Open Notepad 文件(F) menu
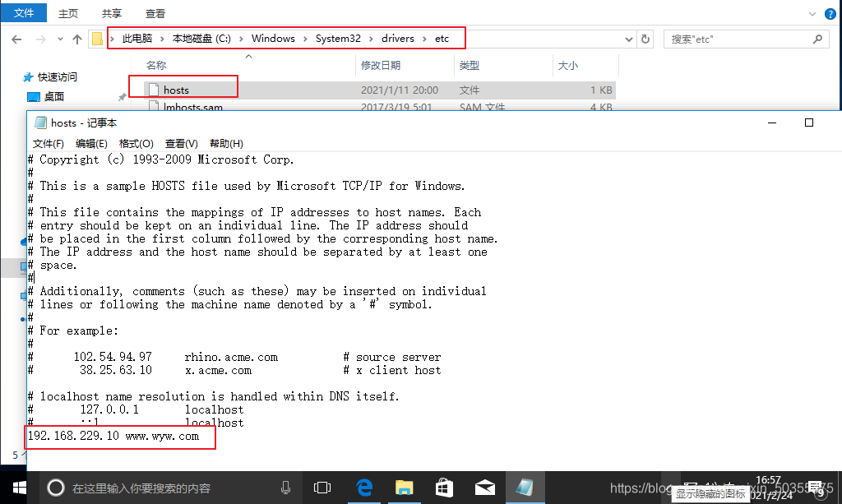The image size is (842, 504). coord(49,143)
